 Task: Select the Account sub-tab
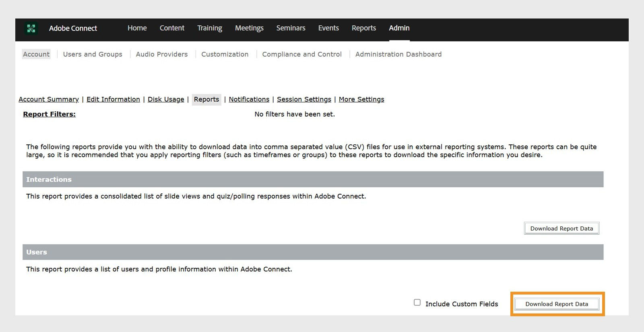tap(36, 54)
